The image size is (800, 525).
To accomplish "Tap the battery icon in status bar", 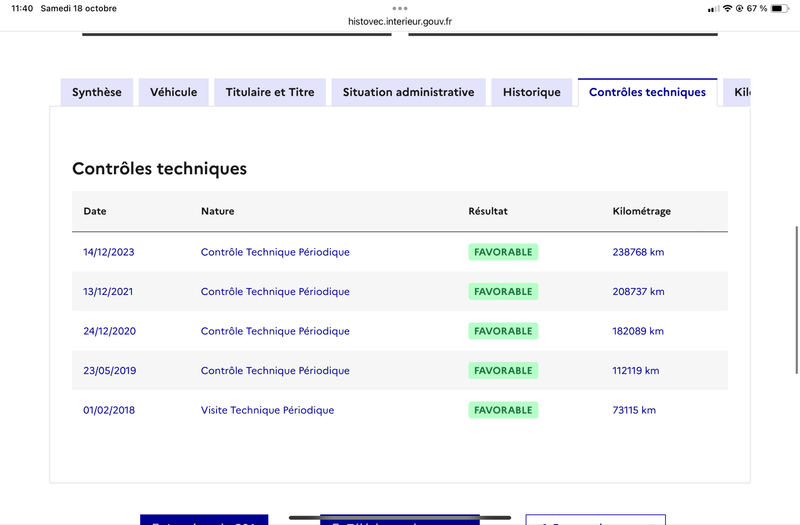I will point(781,9).
